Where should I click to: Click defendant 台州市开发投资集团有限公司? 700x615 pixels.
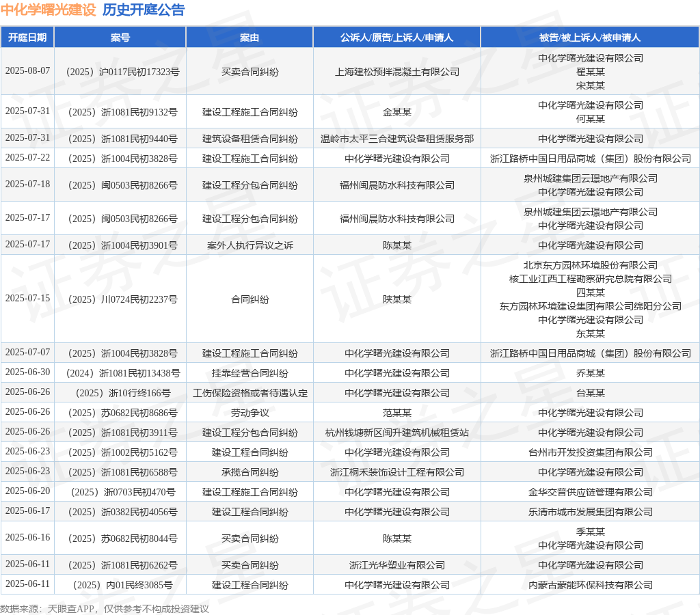click(x=590, y=452)
